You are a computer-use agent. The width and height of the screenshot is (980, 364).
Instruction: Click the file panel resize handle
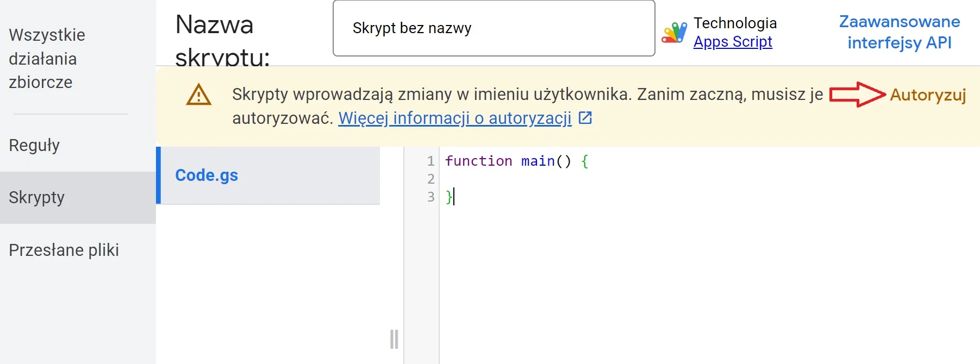(394, 339)
